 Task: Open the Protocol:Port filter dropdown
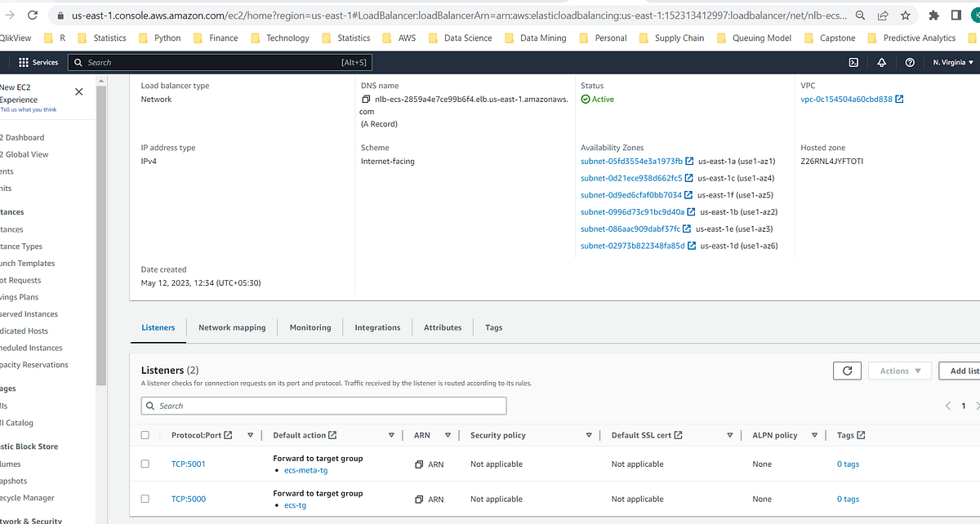(x=251, y=435)
